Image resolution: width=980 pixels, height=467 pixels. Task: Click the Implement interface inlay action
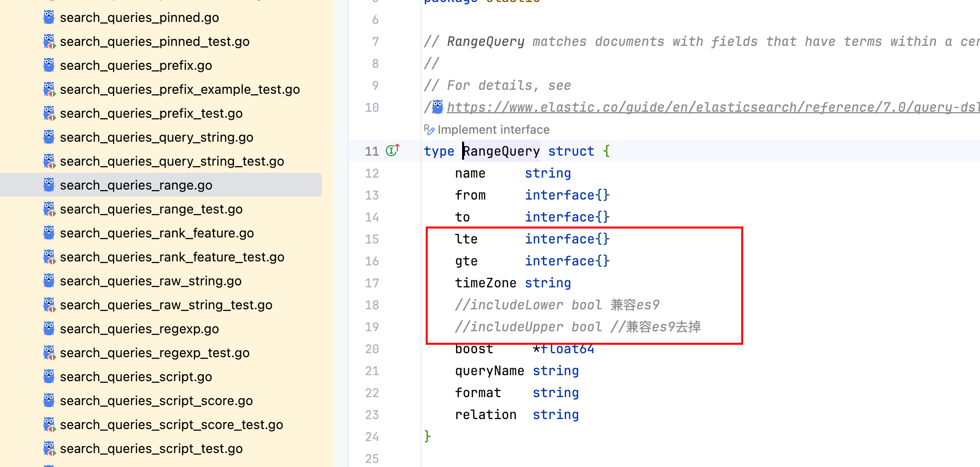pos(493,130)
